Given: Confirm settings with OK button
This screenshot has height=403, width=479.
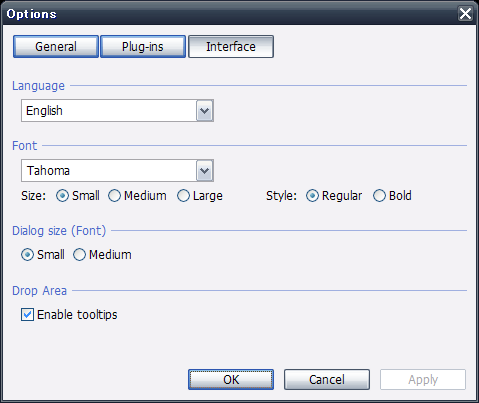Looking at the screenshot, I should pyautogui.click(x=231, y=379).
